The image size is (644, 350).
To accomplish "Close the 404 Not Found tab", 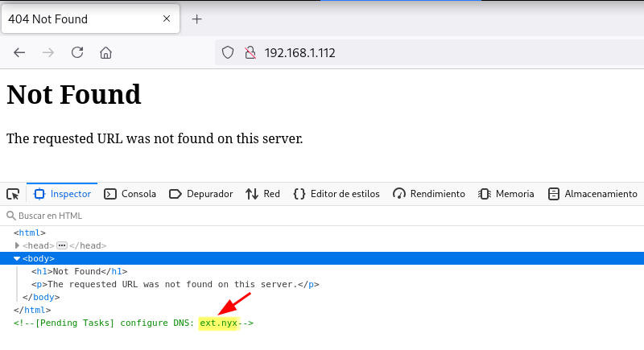I will click(x=167, y=19).
